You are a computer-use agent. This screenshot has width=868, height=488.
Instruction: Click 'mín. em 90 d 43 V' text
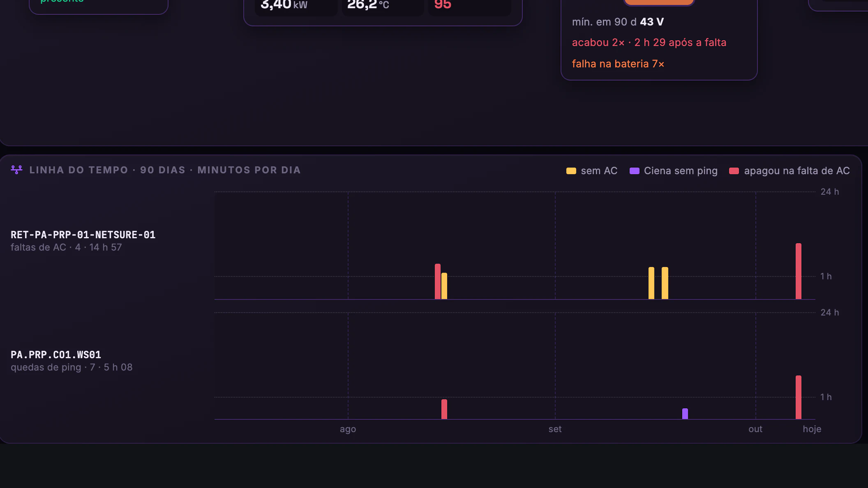[618, 22]
